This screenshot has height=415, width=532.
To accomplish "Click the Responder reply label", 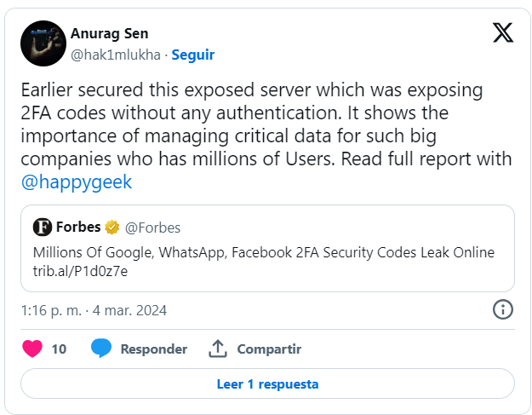I will [x=153, y=349].
